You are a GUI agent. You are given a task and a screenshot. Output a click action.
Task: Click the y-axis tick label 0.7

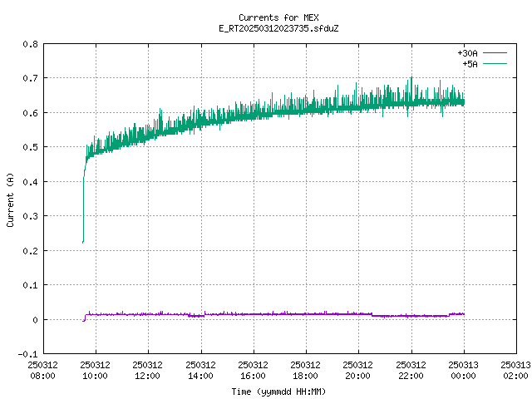click(x=30, y=78)
